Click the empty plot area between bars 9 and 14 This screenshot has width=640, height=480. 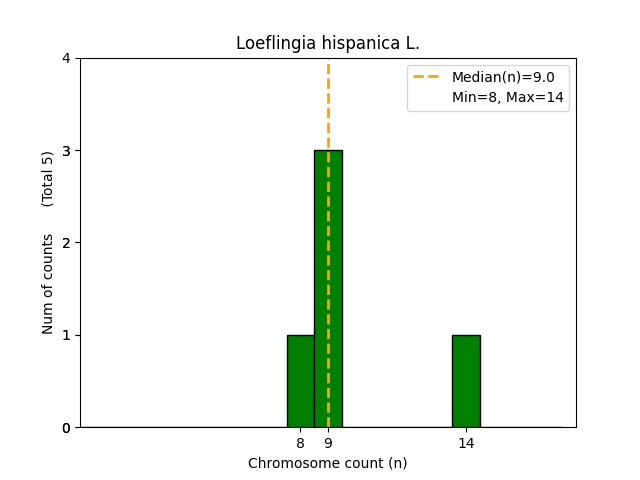coord(397,300)
